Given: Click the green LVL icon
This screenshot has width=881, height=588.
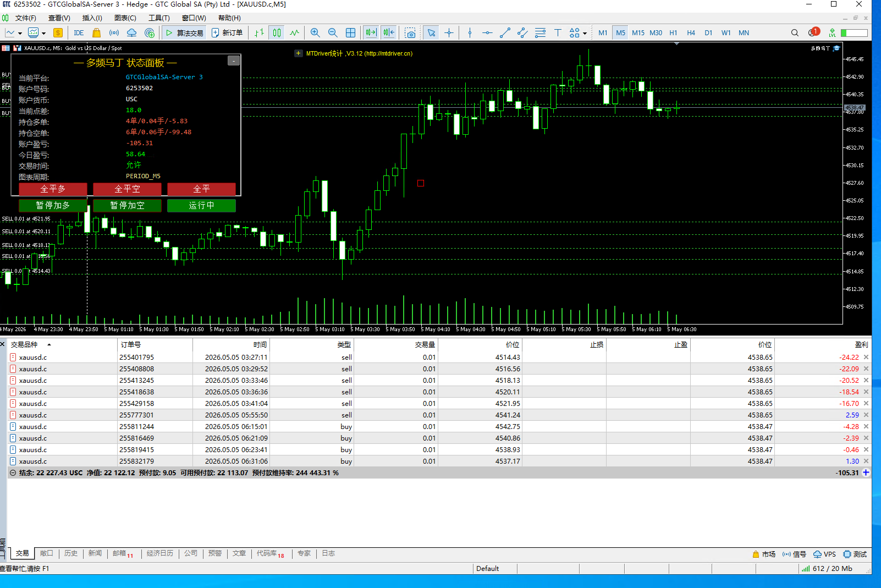Looking at the screenshot, I should point(832,33).
